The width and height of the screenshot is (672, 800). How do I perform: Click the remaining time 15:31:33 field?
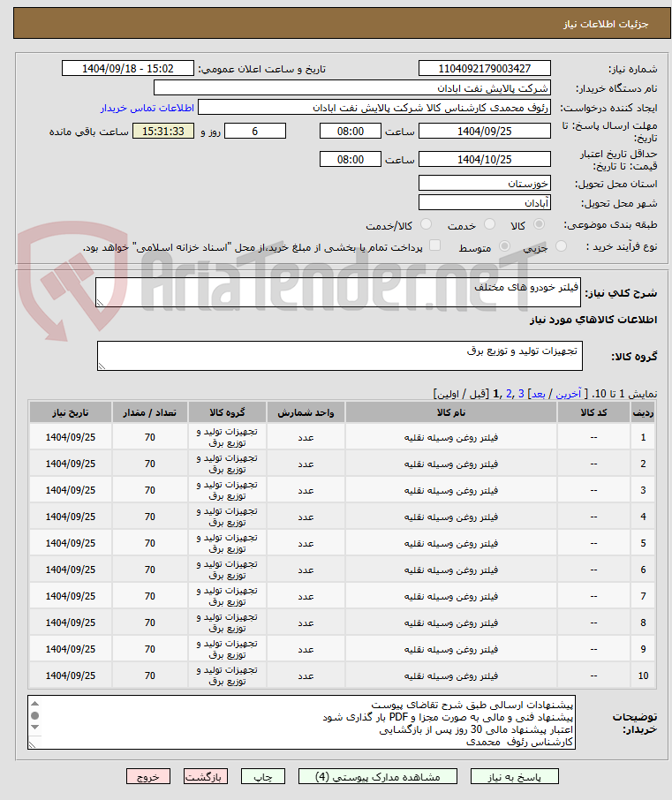pyautogui.click(x=163, y=131)
